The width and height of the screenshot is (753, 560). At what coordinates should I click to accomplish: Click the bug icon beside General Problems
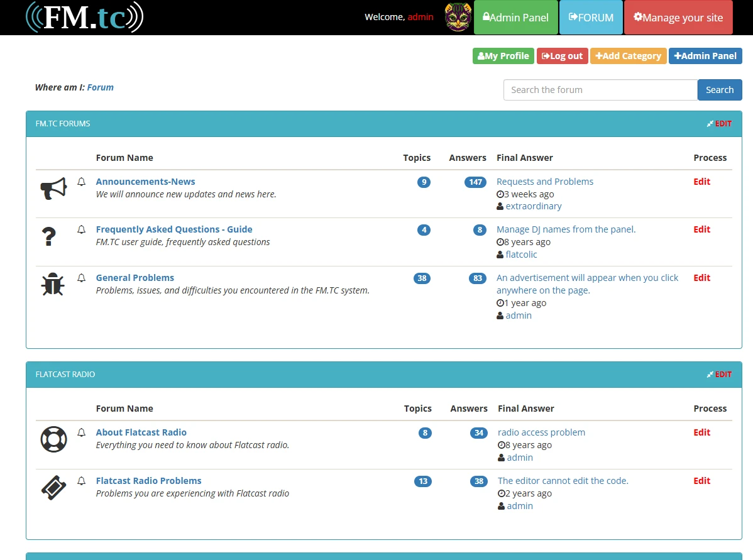[53, 285]
